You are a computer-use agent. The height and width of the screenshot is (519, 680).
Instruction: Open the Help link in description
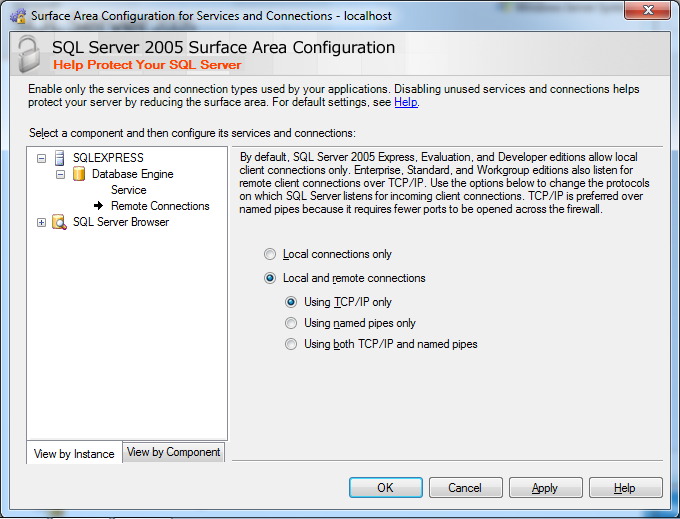point(406,102)
